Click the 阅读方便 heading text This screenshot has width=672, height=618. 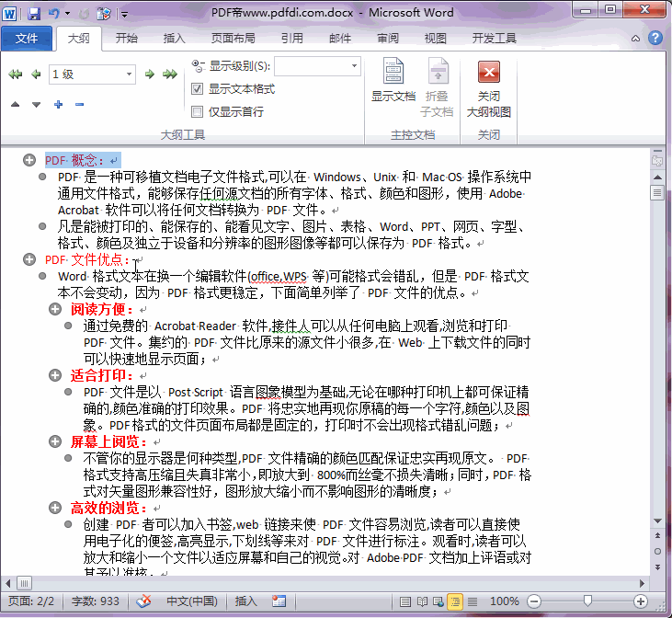102,309
